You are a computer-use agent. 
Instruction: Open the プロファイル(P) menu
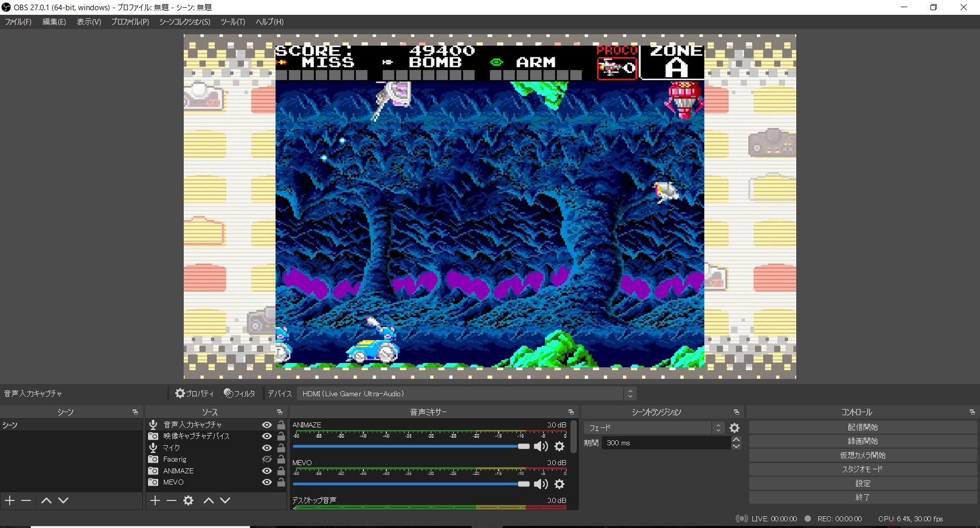tap(130, 22)
